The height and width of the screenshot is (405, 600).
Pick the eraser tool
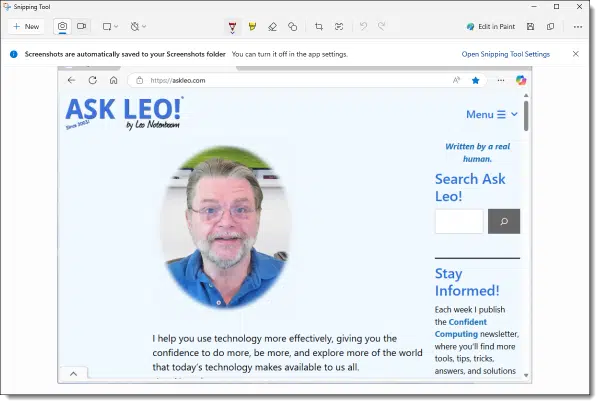point(272,27)
